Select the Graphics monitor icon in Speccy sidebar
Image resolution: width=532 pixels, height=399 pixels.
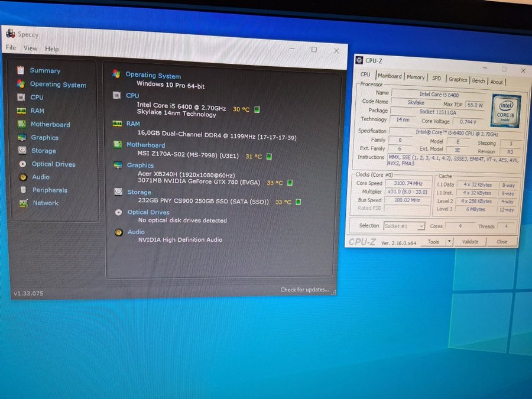pos(22,137)
